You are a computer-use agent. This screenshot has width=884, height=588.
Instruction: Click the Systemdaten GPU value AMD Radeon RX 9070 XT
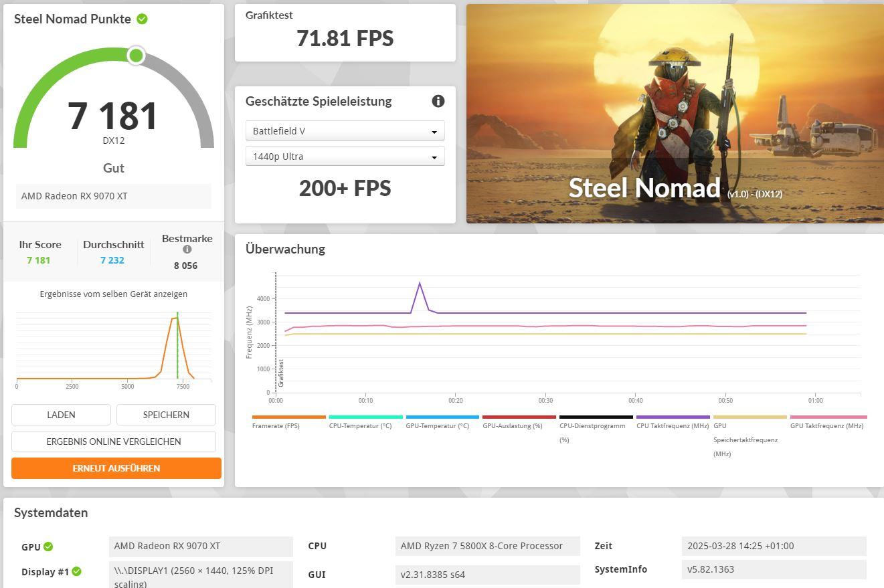click(201, 546)
